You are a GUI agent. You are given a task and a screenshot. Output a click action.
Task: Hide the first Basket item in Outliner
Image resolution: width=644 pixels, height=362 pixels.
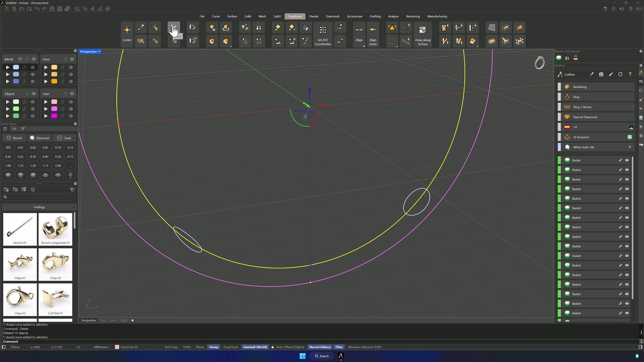point(627,160)
